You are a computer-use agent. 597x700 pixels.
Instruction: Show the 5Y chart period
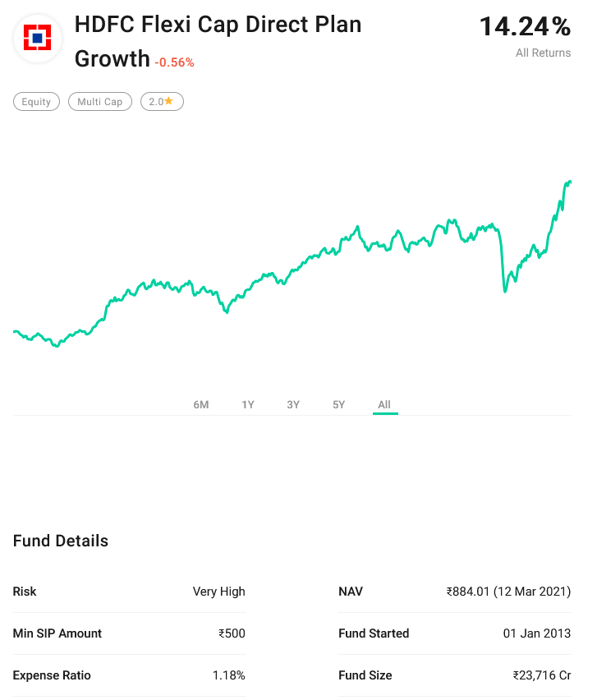pyautogui.click(x=338, y=404)
